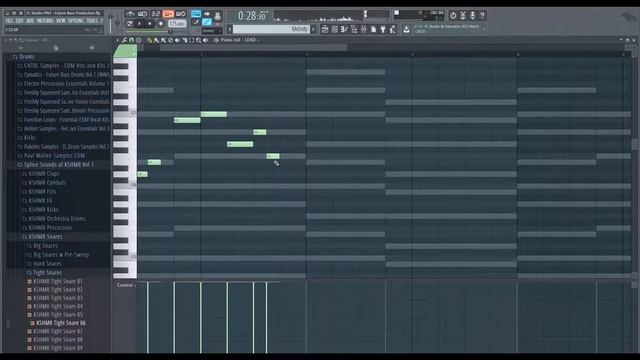Viewport: 640px width, 360px height.
Task: Select the Draw pencil tool in piano roll
Action: pos(149,40)
